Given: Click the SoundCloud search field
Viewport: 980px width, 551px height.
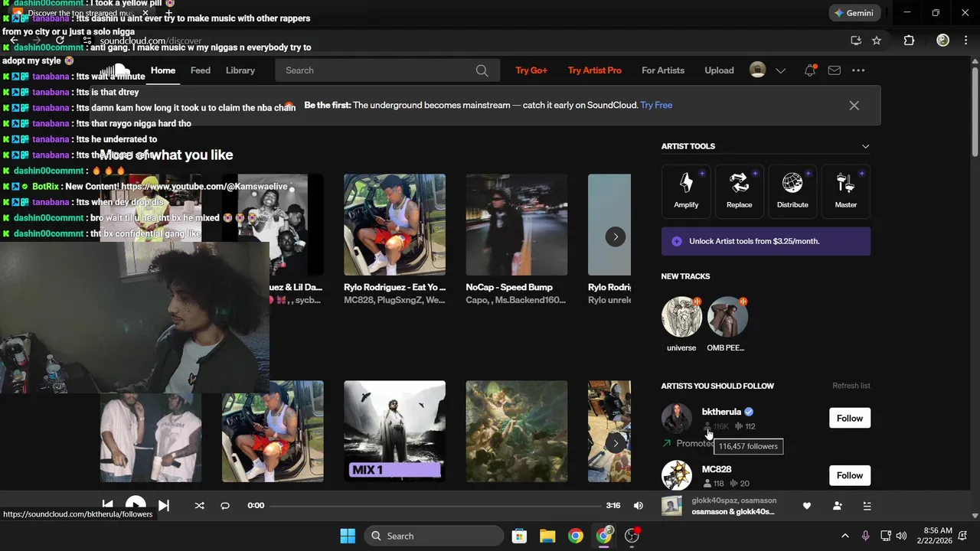Looking at the screenshot, I should coord(387,70).
